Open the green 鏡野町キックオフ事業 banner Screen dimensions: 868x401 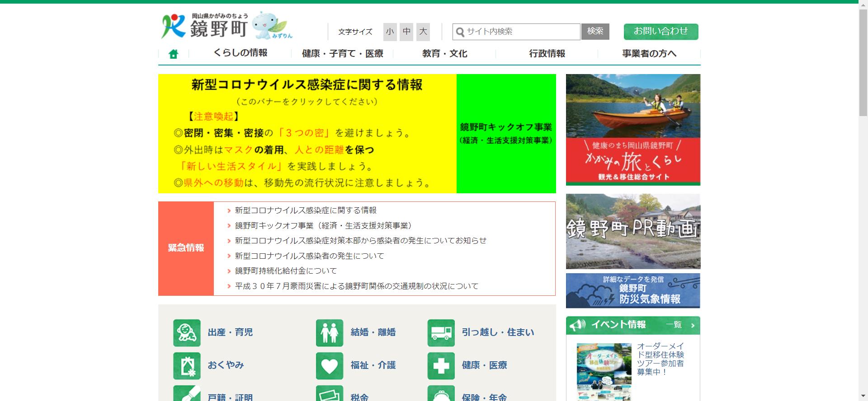[506, 134]
